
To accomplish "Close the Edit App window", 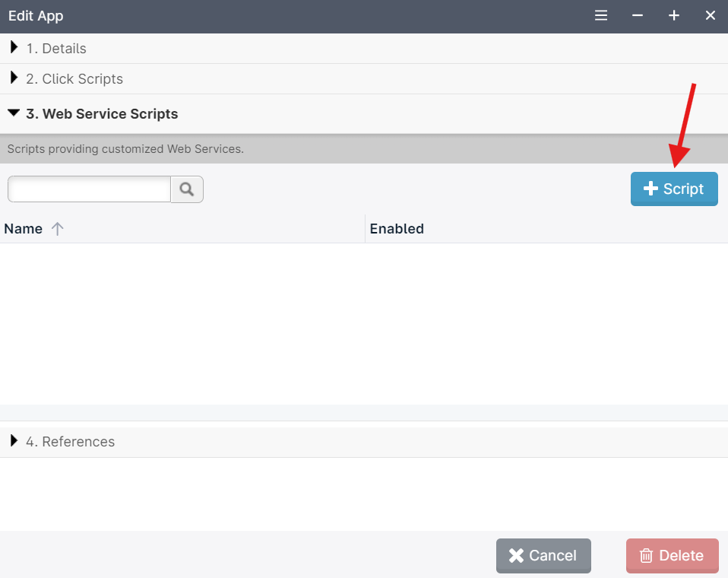I will (710, 15).
